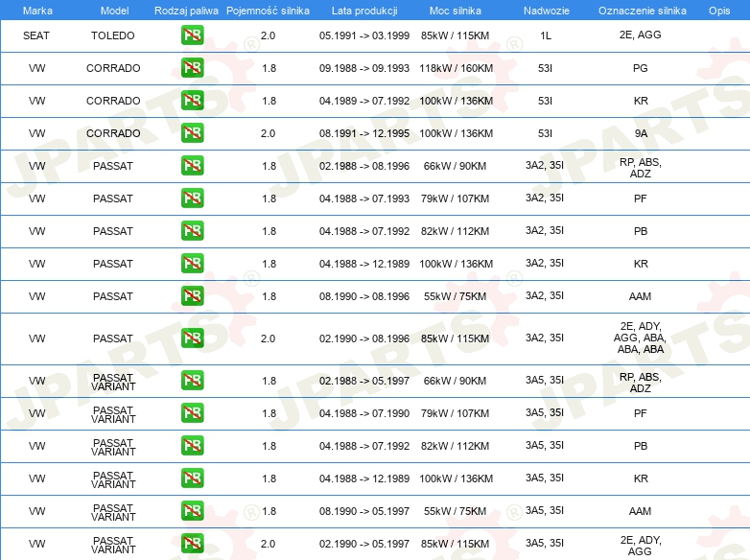Click fuel icon for PASSAT 79kW / 107KM
Screen dimensions: 750x560
[192, 198]
